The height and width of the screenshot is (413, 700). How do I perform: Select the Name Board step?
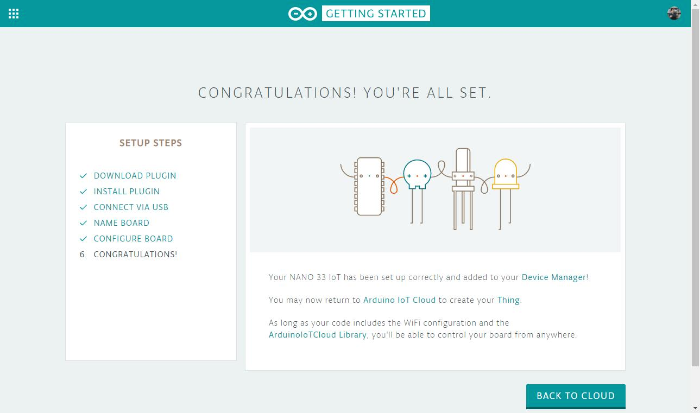click(121, 223)
